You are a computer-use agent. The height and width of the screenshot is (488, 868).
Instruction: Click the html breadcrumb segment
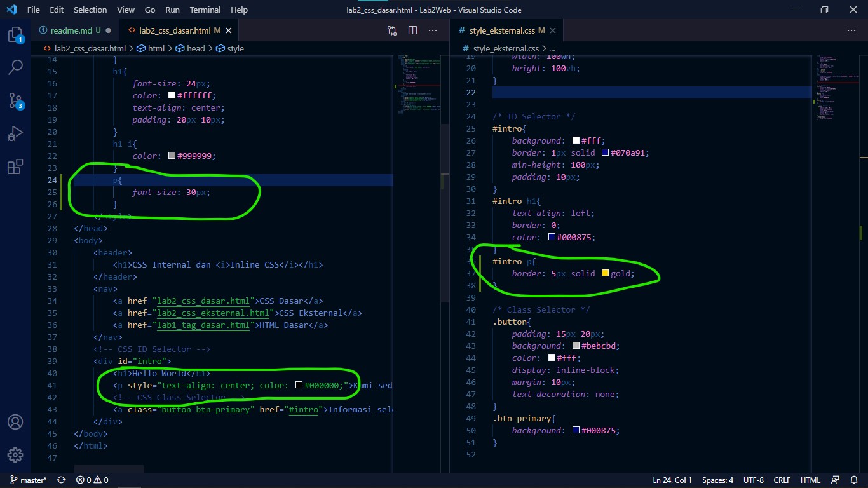[152, 48]
